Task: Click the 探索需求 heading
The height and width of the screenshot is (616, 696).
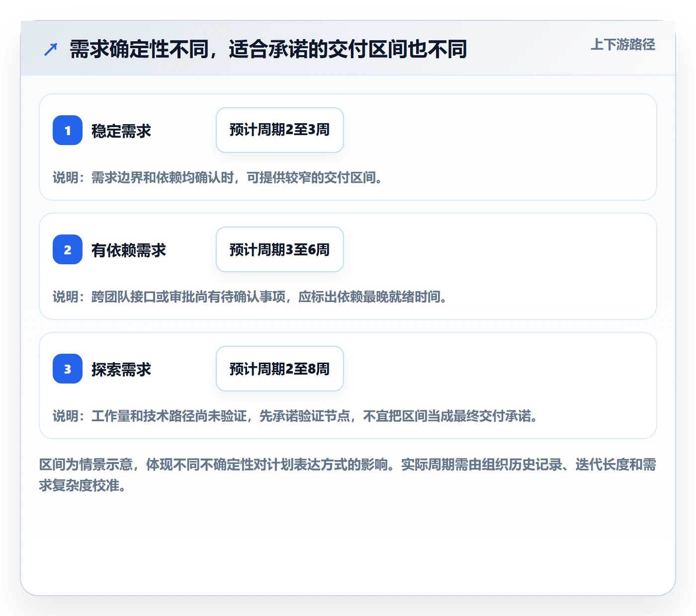Action: point(121,369)
